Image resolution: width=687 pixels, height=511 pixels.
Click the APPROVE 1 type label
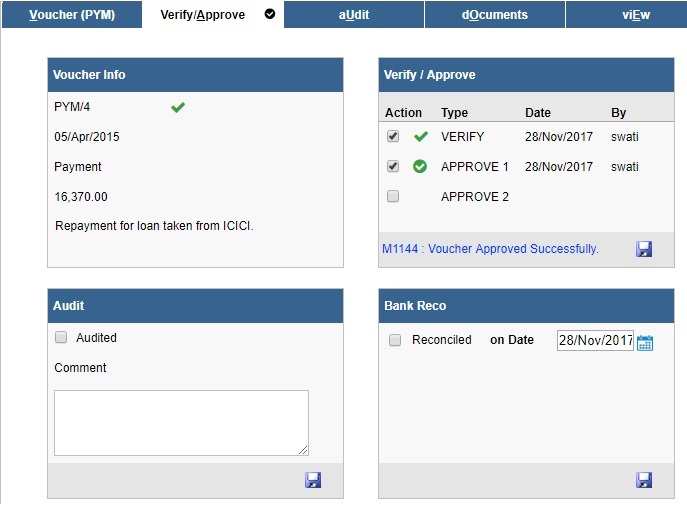[475, 167]
